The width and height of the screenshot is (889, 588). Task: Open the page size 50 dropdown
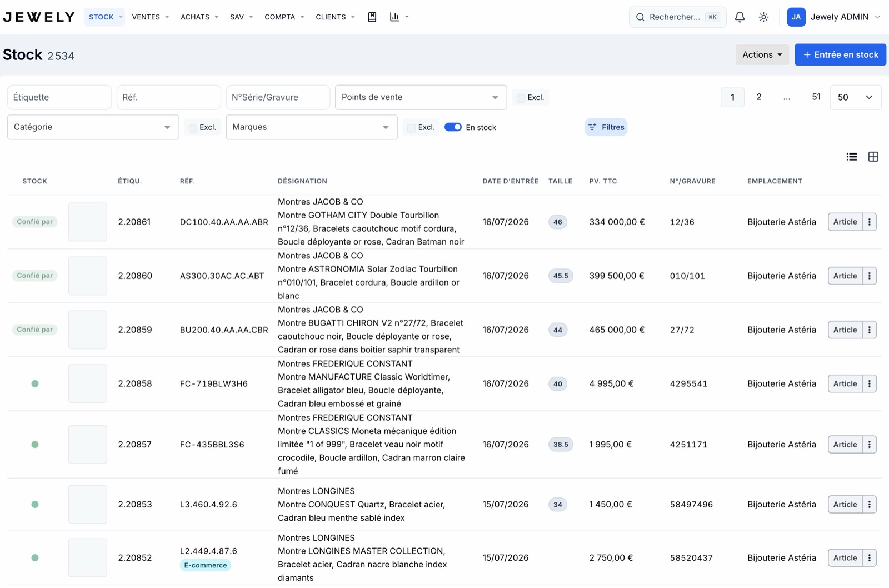tap(856, 97)
